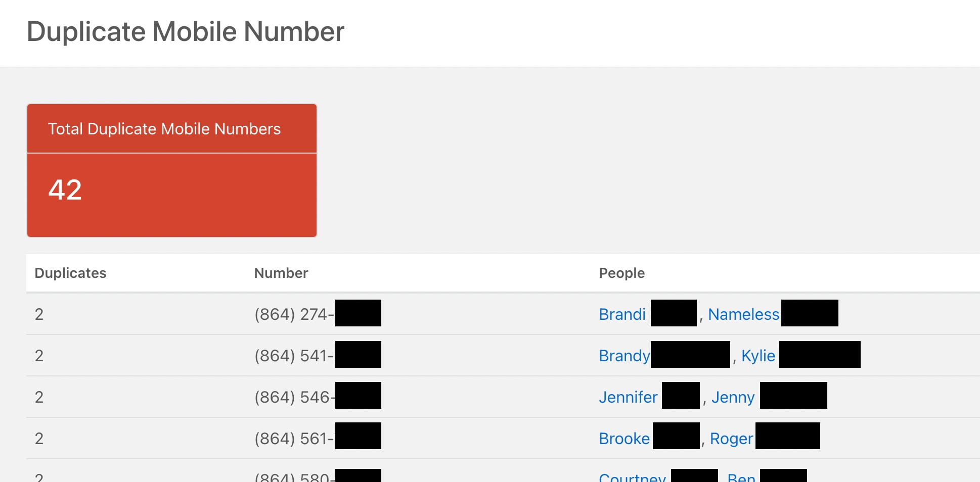
Task: Open Brandy's contact record
Action: 624,355
